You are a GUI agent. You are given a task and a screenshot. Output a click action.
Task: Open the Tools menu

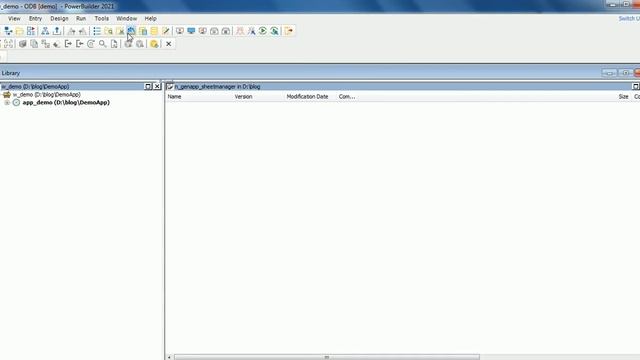102,18
